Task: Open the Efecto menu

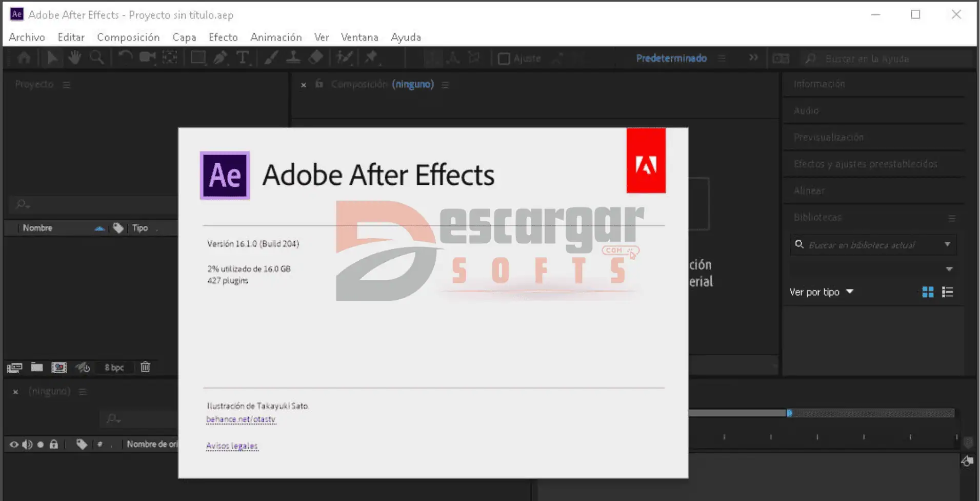Action: tap(223, 37)
